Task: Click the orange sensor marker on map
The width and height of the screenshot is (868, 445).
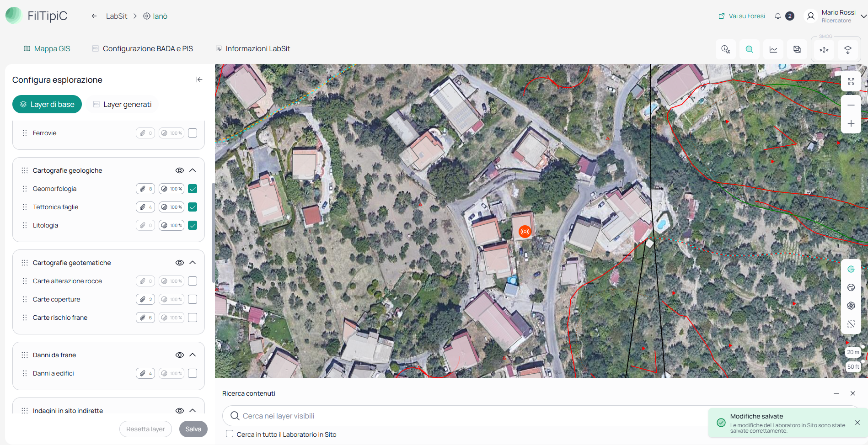Action: tap(525, 232)
